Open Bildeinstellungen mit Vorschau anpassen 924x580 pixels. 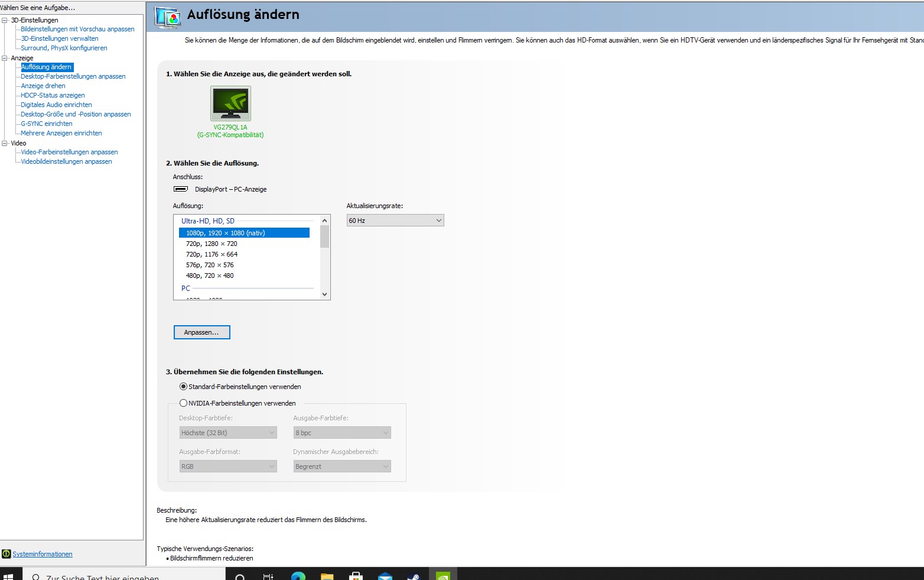click(77, 29)
